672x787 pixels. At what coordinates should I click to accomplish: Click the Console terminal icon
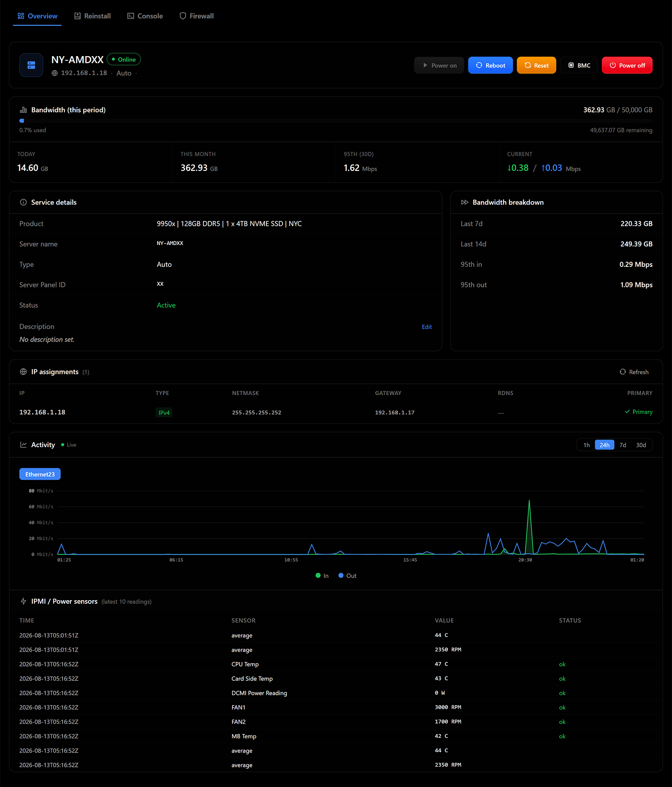(131, 16)
